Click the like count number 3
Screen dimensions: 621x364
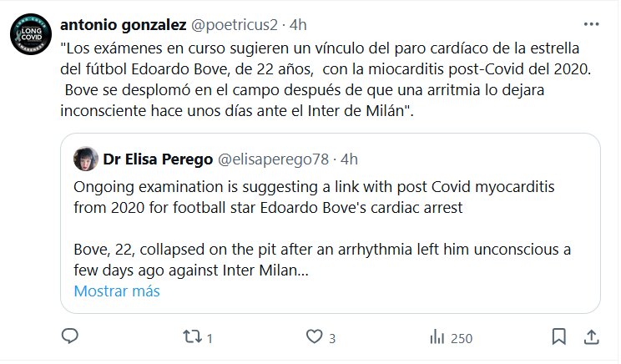tap(332, 338)
